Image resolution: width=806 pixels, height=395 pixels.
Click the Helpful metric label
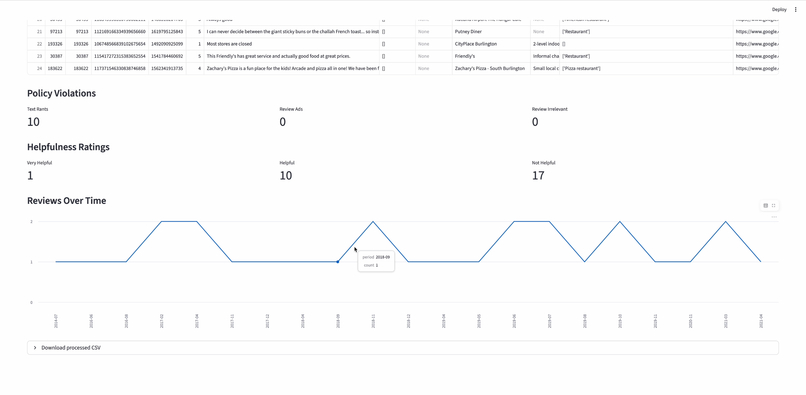point(287,163)
